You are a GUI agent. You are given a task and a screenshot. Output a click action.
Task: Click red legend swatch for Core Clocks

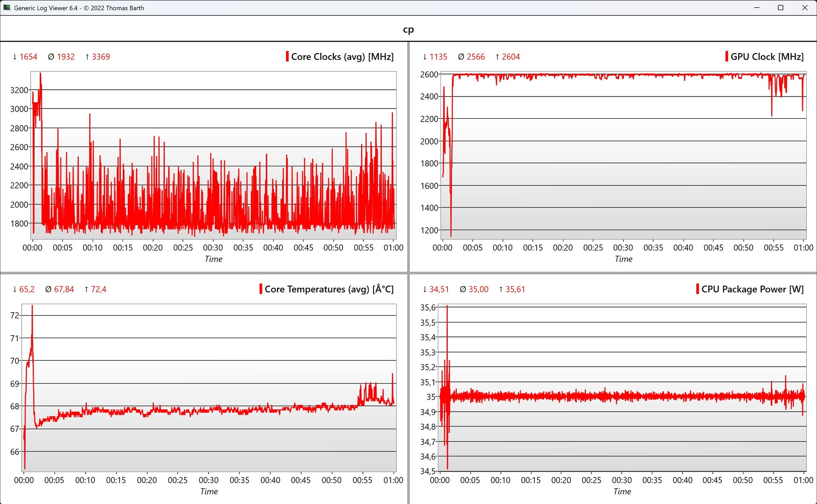click(287, 57)
